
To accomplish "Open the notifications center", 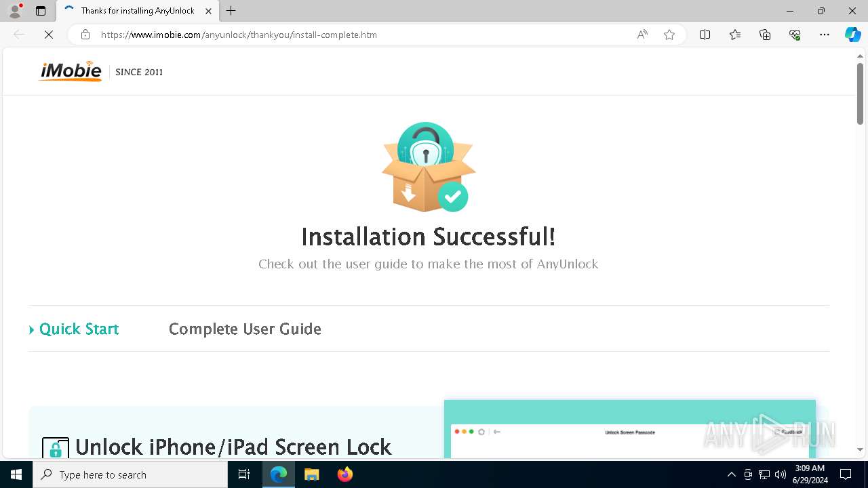I will (846, 474).
